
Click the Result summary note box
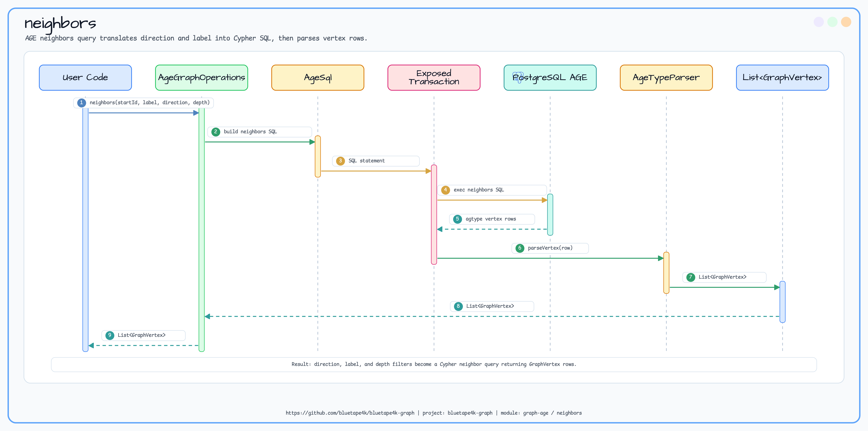(x=434, y=365)
